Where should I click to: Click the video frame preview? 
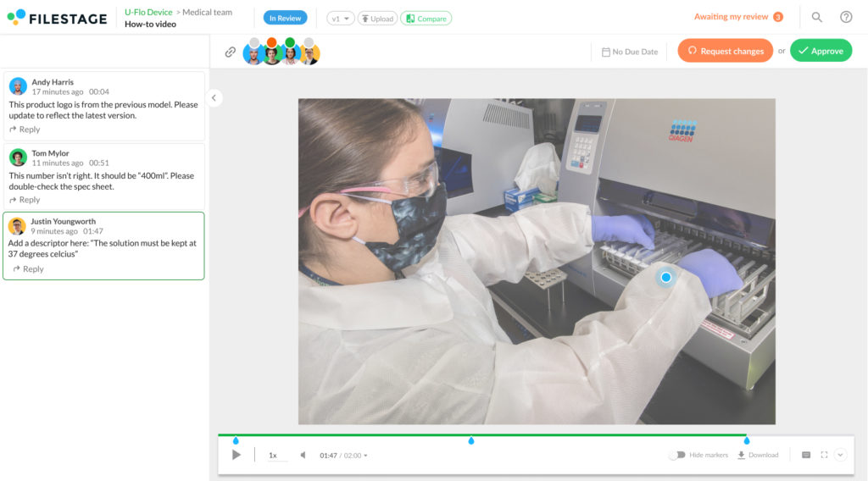click(537, 262)
